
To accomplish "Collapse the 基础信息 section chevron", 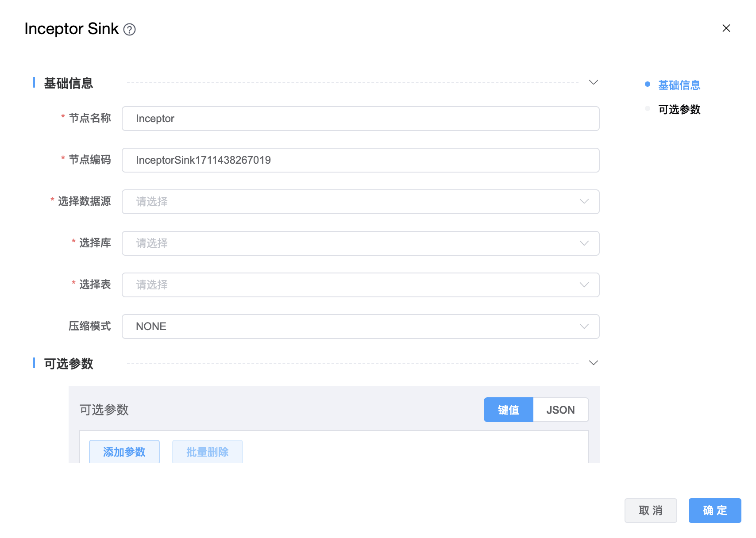I will [x=594, y=82].
